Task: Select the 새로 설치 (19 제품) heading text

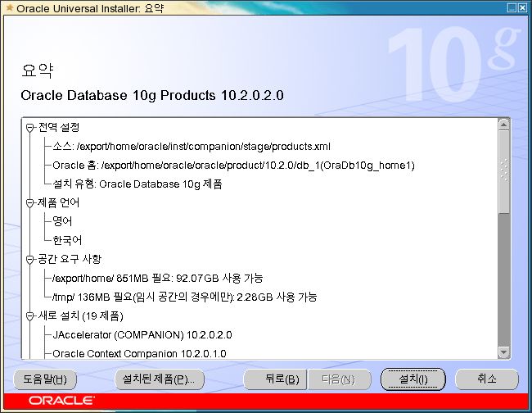Action: coord(80,315)
